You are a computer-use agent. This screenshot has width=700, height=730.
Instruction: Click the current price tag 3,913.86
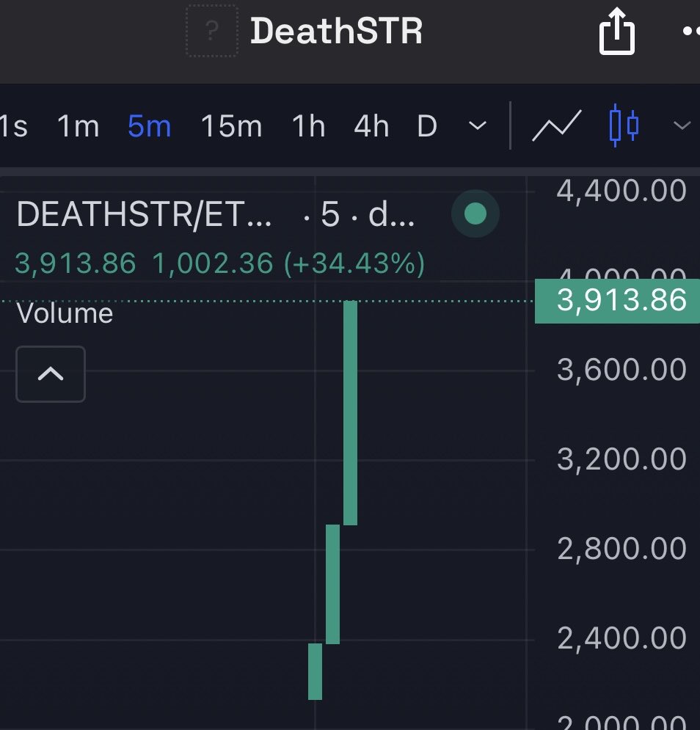617,300
